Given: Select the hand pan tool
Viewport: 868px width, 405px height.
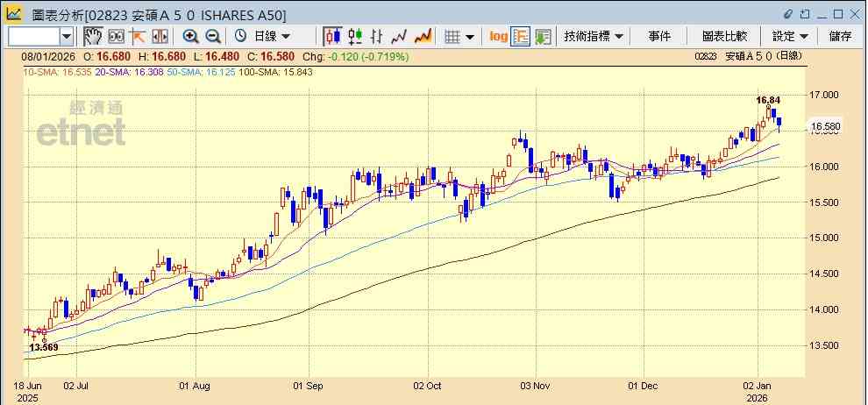Looking at the screenshot, I should [x=93, y=37].
